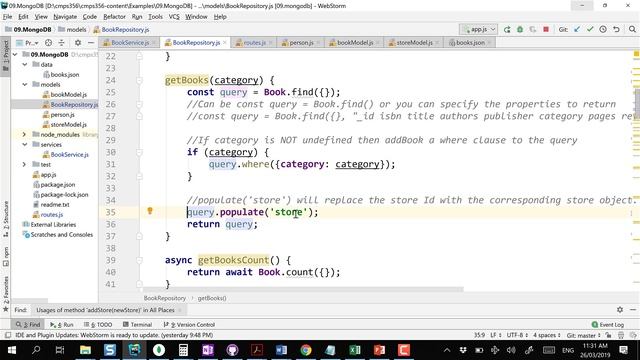Click the tool window toggle square in status bar
Viewport: 640px width, 360px height.
(7, 335)
